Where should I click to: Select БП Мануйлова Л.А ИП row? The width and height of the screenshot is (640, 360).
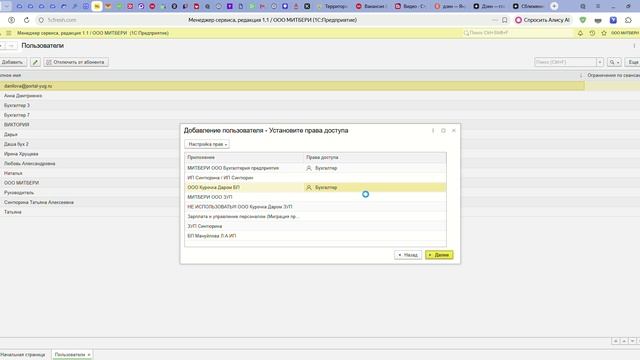click(315, 236)
